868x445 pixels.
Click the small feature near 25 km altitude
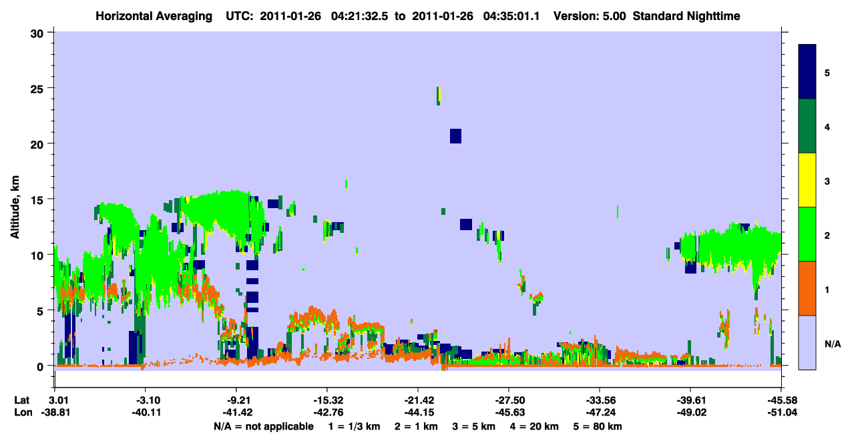tap(439, 95)
